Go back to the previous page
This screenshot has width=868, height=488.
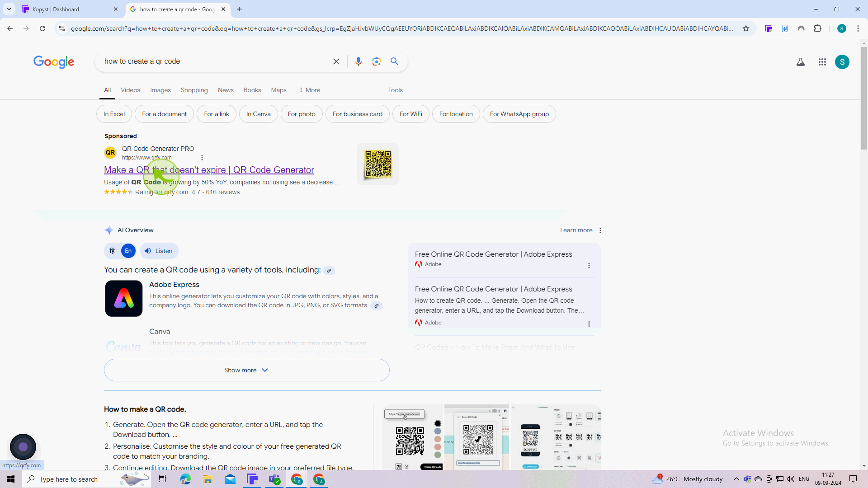10,28
